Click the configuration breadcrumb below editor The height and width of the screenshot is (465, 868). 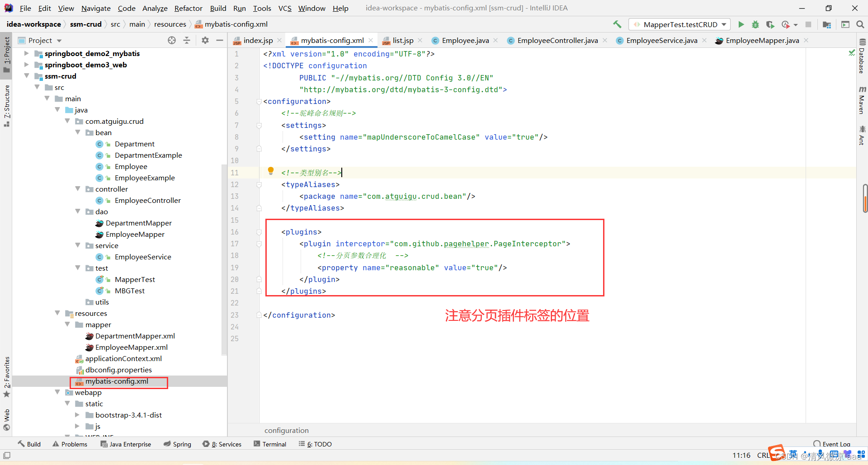click(287, 430)
